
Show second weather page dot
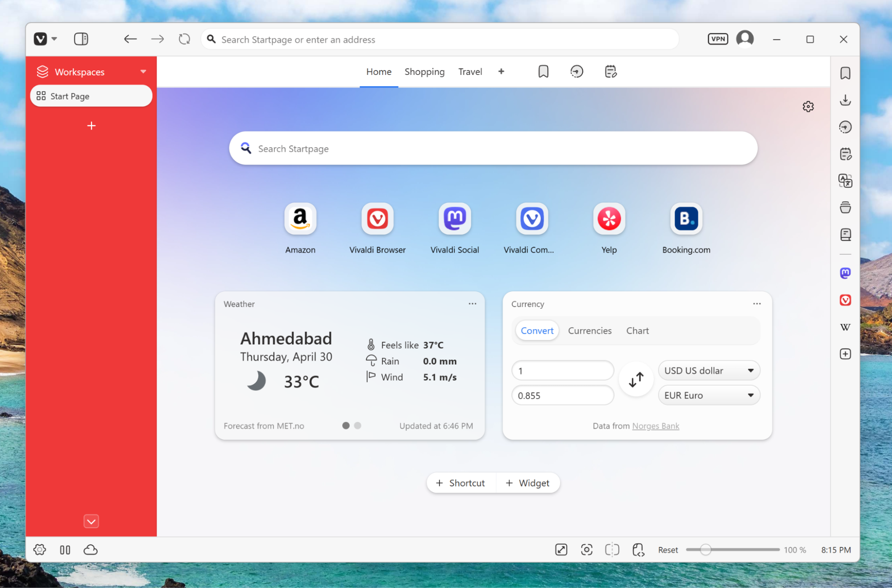(x=357, y=426)
